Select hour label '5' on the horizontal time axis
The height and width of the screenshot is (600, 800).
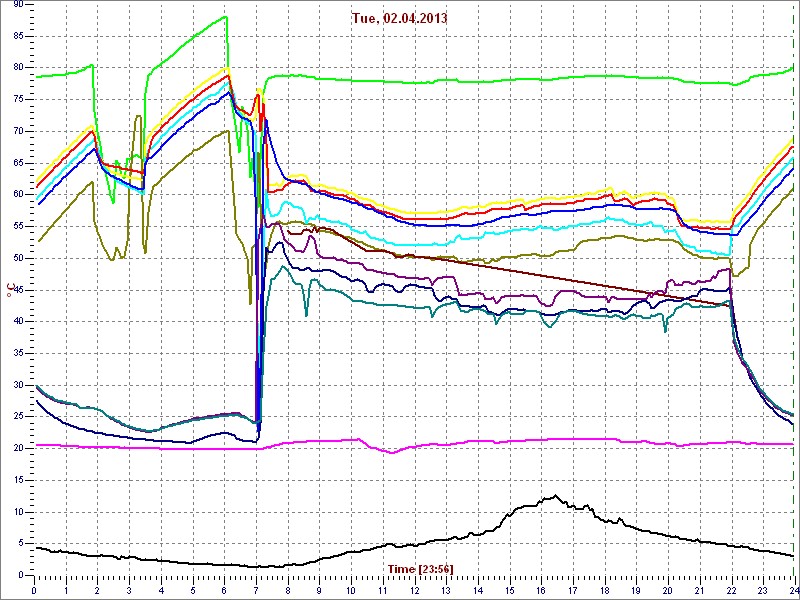[x=193, y=590]
